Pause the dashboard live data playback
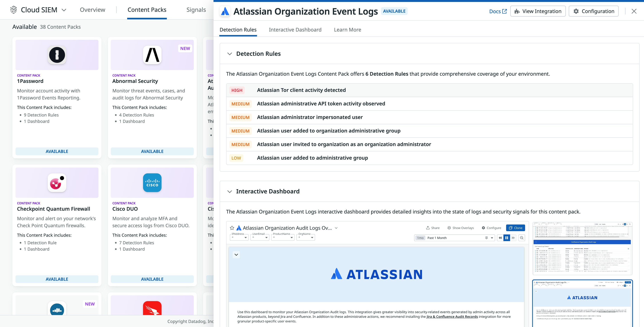The height and width of the screenshot is (327, 644). pos(507,238)
